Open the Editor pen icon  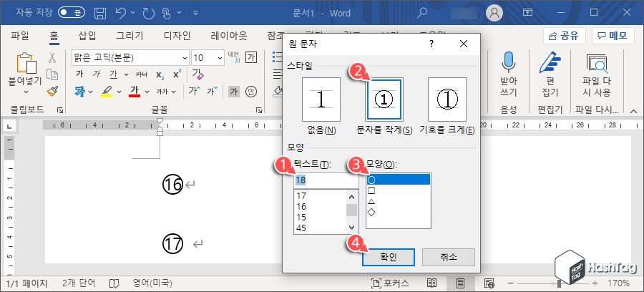550,63
